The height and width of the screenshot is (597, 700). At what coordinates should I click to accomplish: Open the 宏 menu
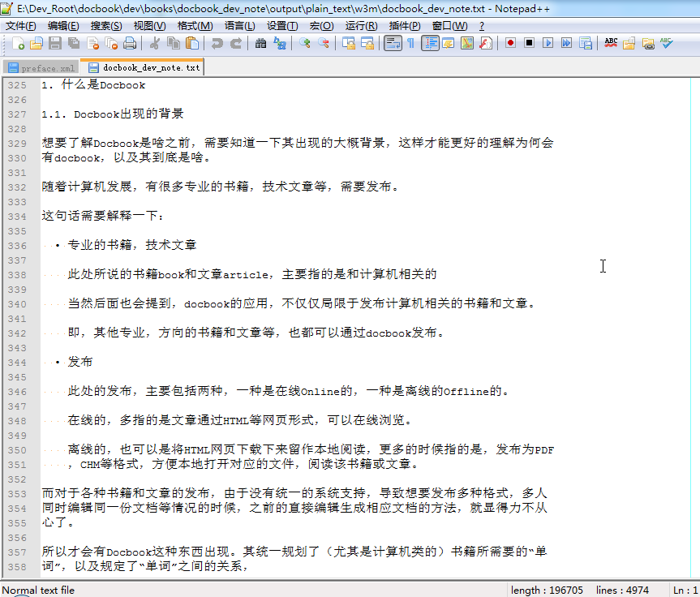tap(320, 25)
